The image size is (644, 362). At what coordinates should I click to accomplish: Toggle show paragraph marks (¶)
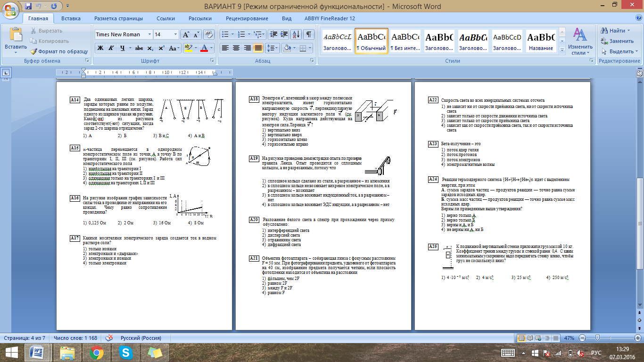click(x=308, y=34)
